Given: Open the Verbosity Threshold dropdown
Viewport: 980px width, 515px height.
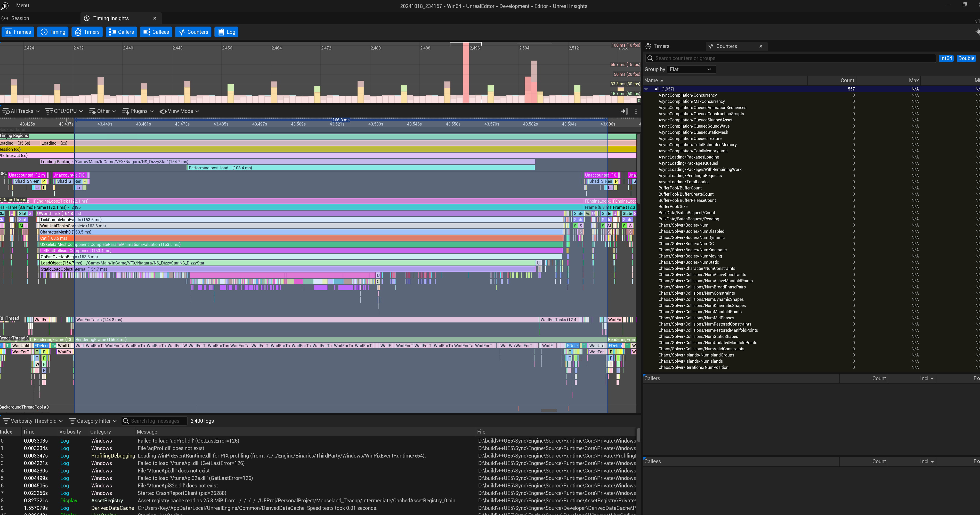Looking at the screenshot, I should coord(32,421).
